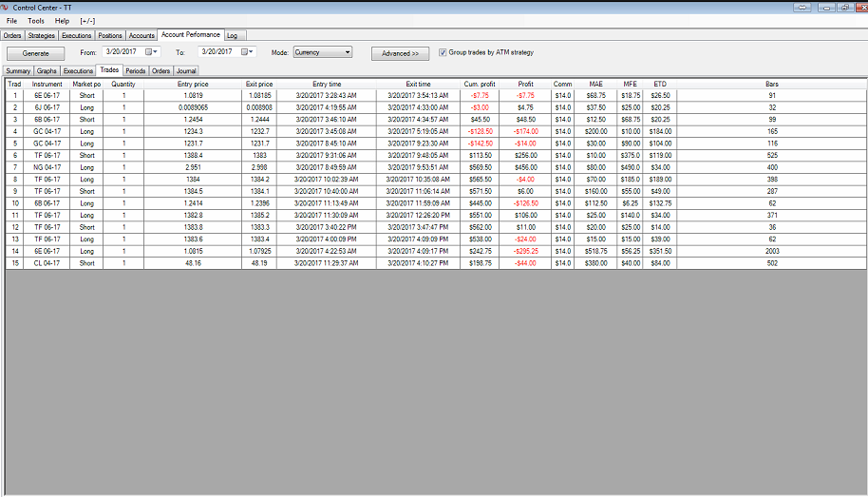Open the File menu

(11, 21)
